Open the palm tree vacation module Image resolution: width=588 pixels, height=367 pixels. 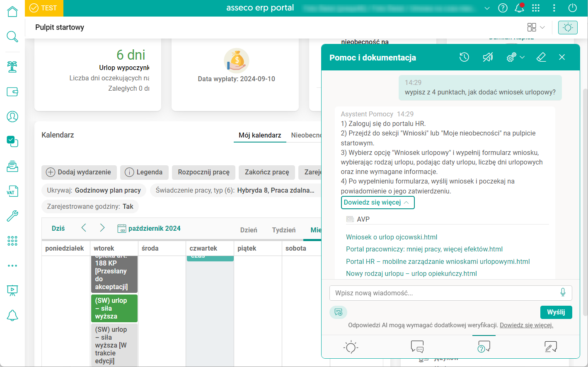pos(12,67)
